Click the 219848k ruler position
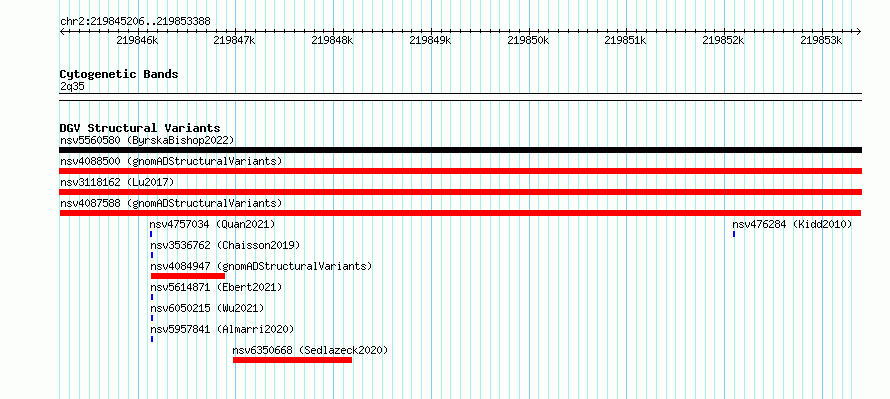The height and width of the screenshot is (399, 890). [x=333, y=40]
